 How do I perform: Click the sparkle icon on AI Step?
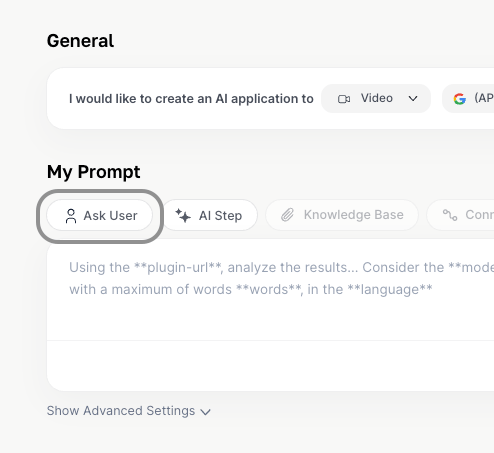tap(183, 215)
